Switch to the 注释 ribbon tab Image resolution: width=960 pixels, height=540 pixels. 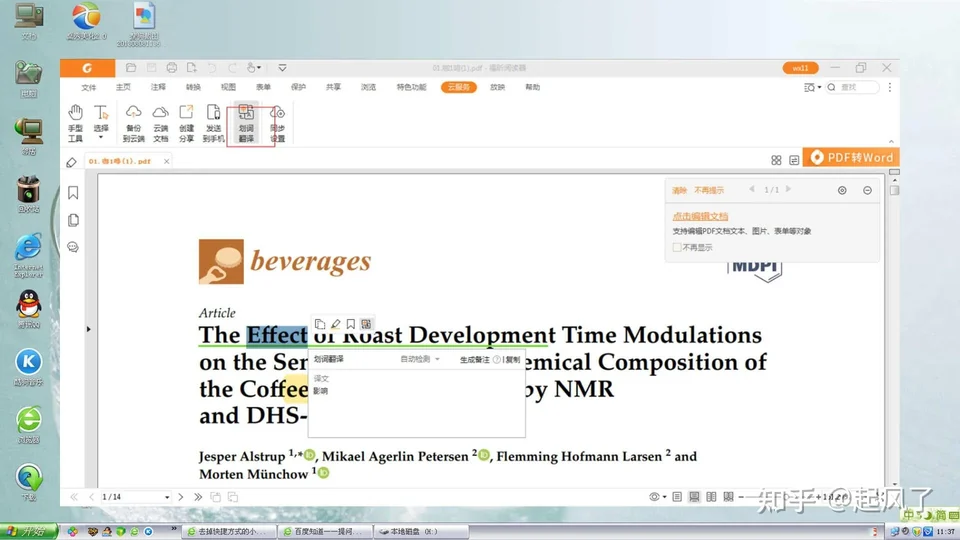pos(158,88)
